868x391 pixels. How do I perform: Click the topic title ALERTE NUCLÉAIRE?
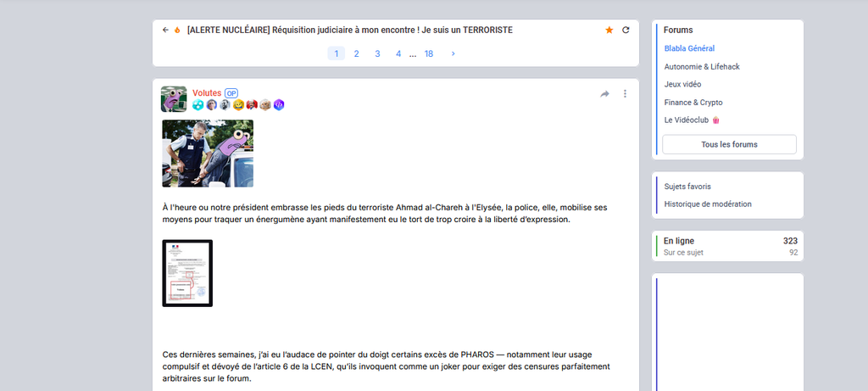pyautogui.click(x=350, y=30)
